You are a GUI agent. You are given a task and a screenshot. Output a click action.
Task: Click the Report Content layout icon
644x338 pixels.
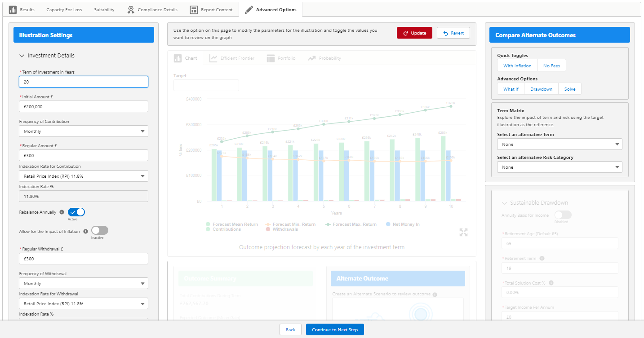194,9
